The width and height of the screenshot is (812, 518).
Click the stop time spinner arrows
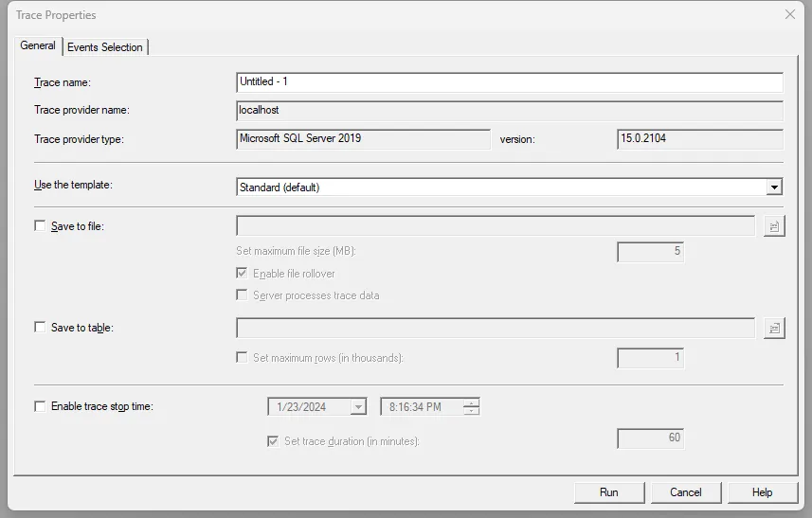471,407
